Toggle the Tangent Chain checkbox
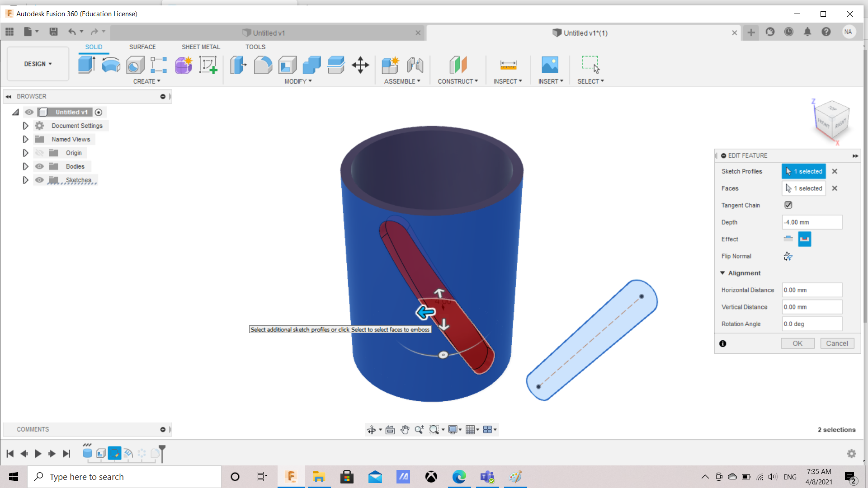868x488 pixels. [788, 205]
